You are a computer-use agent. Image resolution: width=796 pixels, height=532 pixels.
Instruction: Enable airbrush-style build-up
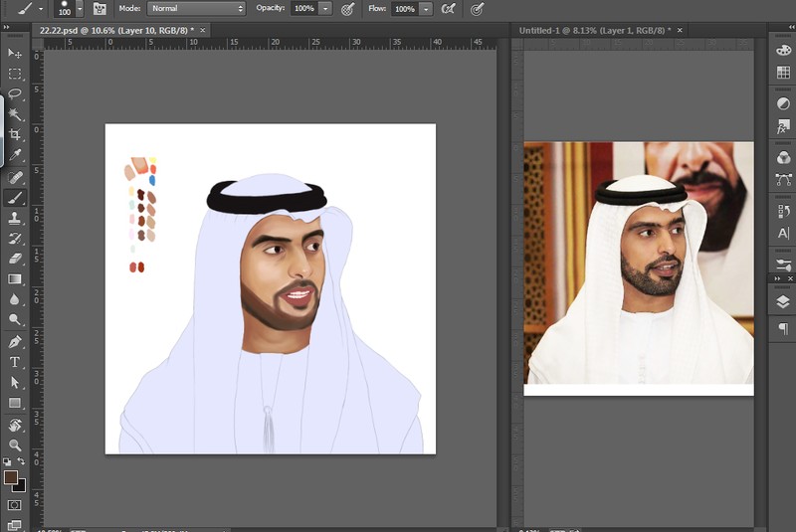[x=449, y=9]
